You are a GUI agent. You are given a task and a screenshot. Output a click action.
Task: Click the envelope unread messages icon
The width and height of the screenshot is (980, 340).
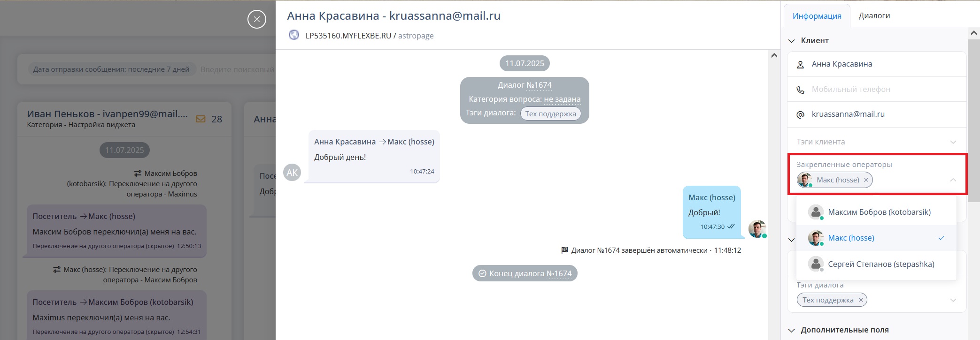pyautogui.click(x=201, y=119)
